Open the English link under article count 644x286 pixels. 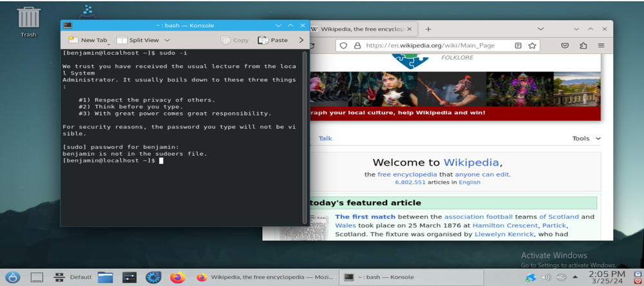pos(469,182)
